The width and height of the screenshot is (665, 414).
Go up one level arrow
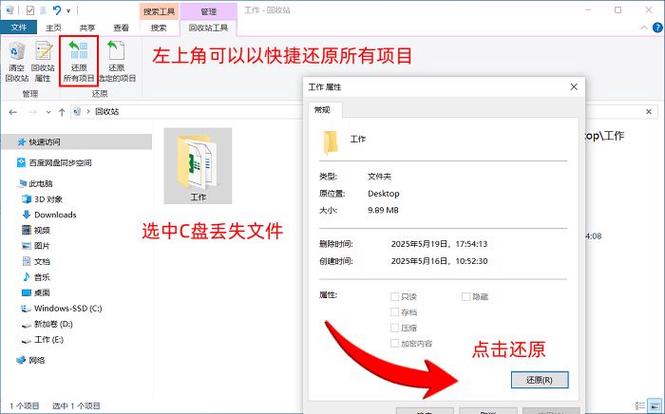62,112
